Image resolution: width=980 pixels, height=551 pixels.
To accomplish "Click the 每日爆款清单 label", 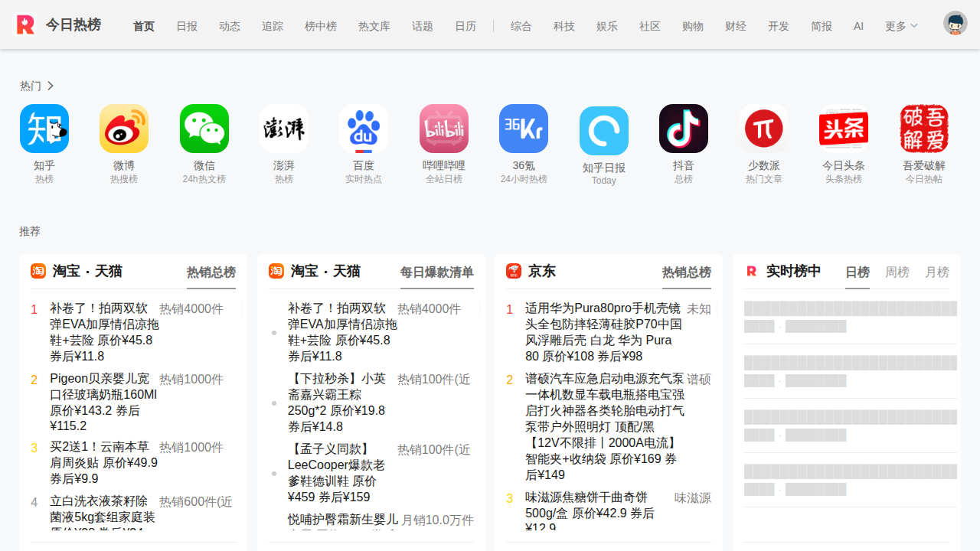I will 437,272.
